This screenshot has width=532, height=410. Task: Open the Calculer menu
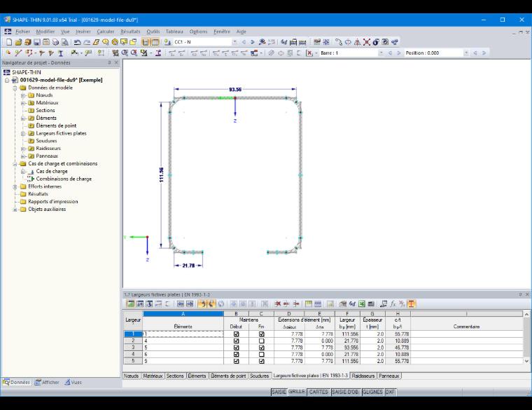(x=106, y=32)
